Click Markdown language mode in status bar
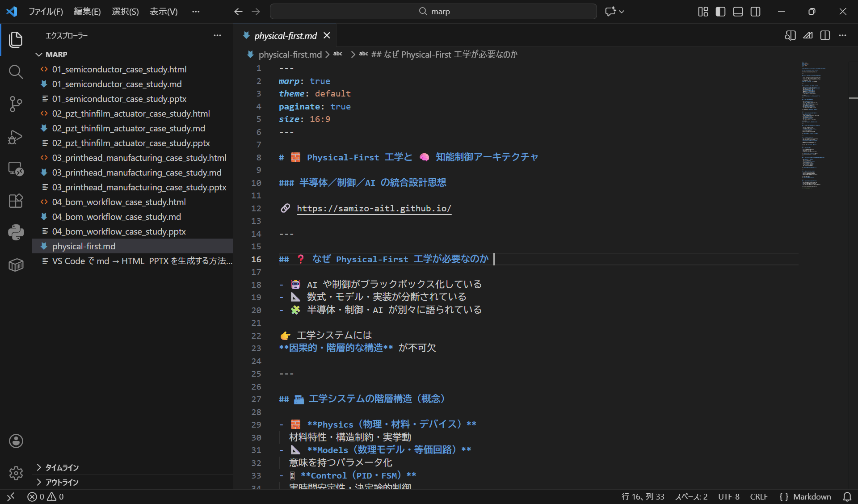 point(812,496)
